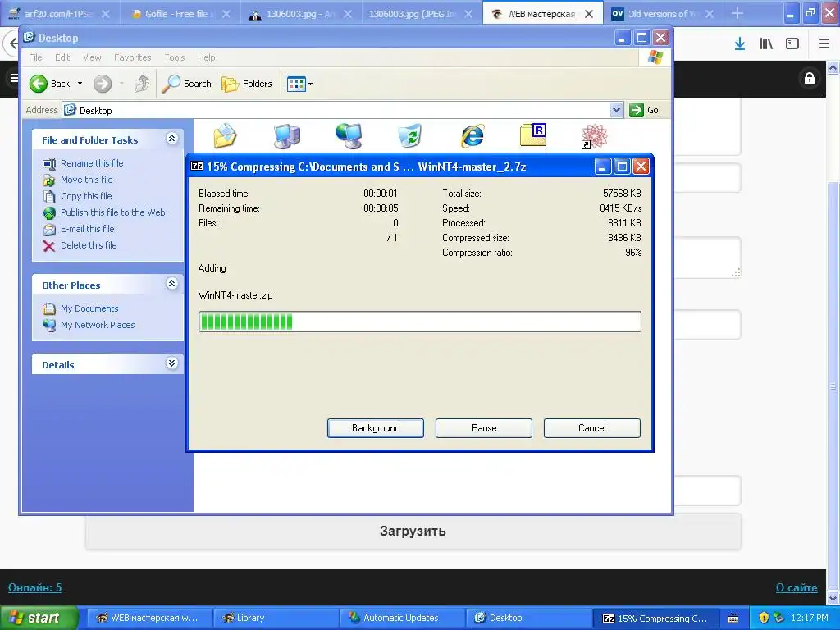840x630 pixels.
Task: Pause the compression
Action: [484, 428]
